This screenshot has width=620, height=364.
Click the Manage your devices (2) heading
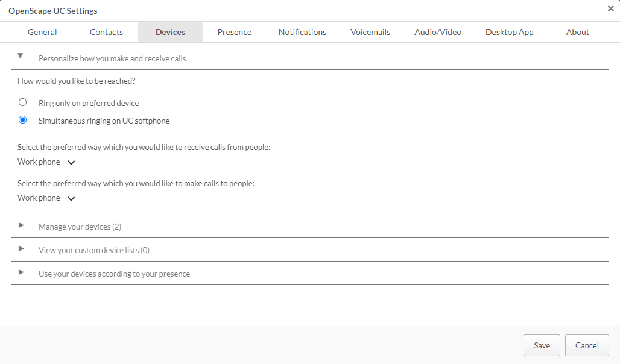(x=80, y=227)
